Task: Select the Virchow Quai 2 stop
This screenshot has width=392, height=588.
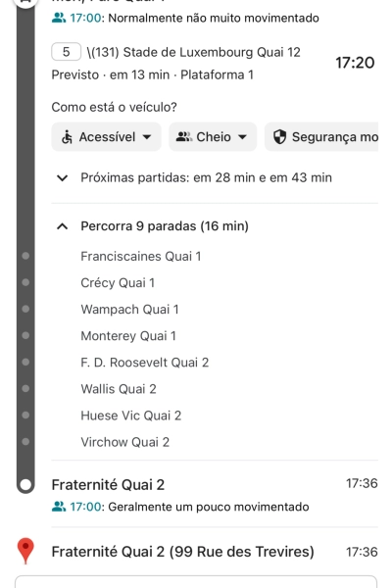Action: [124, 442]
